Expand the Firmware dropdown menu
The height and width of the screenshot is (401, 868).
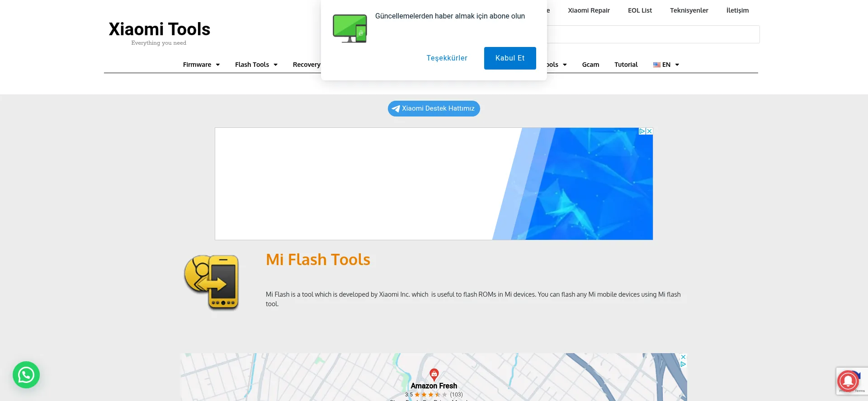point(201,65)
